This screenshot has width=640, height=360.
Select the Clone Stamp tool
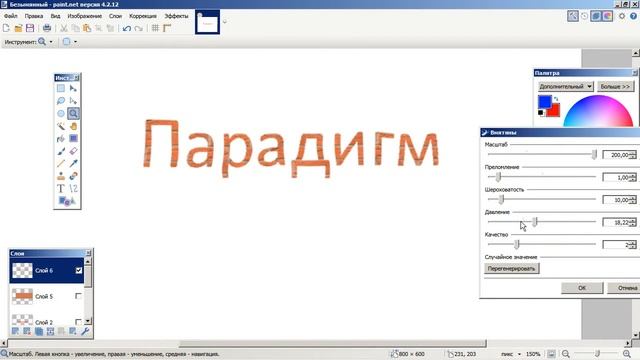point(61,176)
